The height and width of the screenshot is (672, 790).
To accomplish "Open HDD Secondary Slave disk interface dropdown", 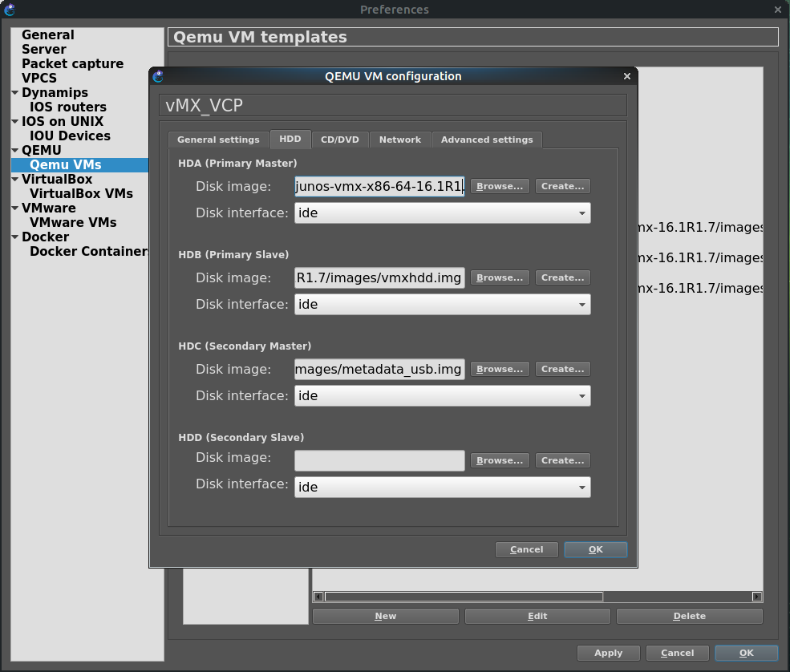I will pyautogui.click(x=442, y=488).
